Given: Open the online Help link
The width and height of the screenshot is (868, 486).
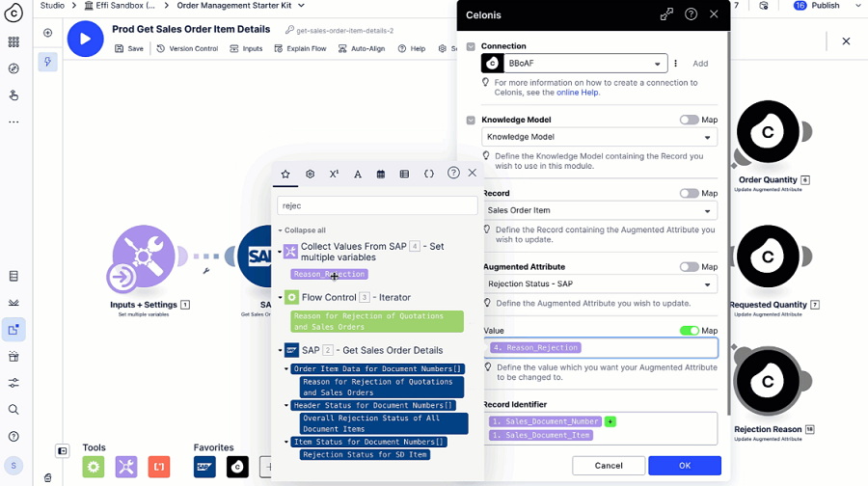Looking at the screenshot, I should pos(577,93).
